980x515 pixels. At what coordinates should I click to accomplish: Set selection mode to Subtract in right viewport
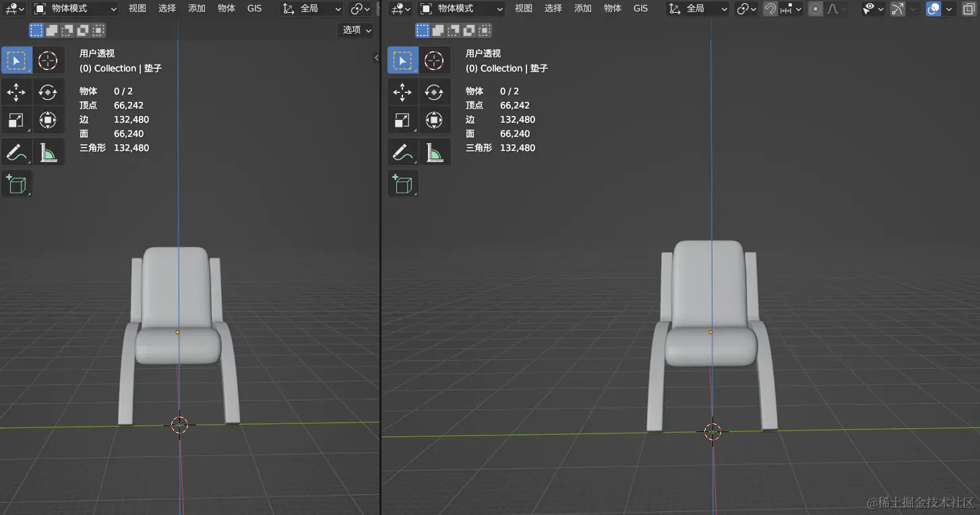[454, 30]
